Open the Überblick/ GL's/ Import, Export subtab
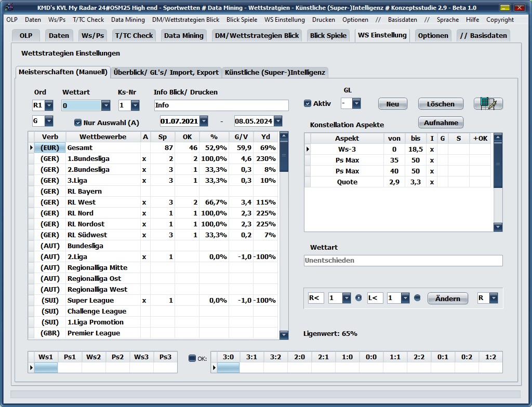 pos(166,72)
